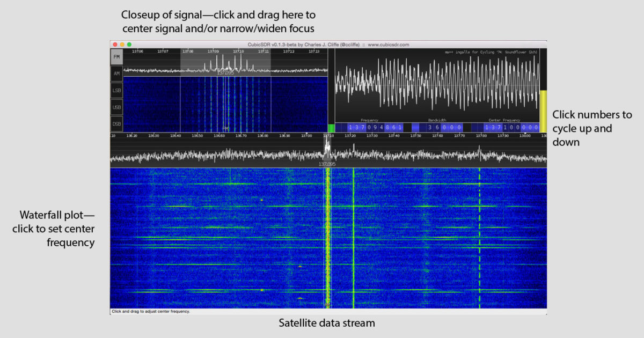Click the dashed vertical signal in main waterfall
The height and width of the screenshot is (338, 644).
pyautogui.click(x=479, y=238)
